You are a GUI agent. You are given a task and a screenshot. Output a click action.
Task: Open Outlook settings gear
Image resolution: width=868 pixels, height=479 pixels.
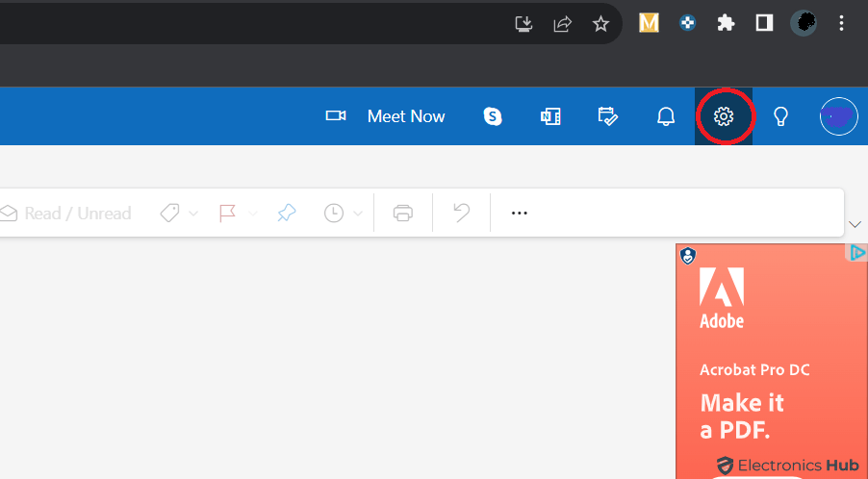[724, 116]
